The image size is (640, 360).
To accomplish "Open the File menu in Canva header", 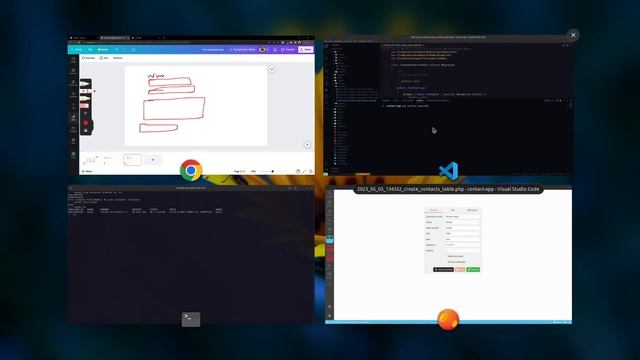I will tap(90, 49).
